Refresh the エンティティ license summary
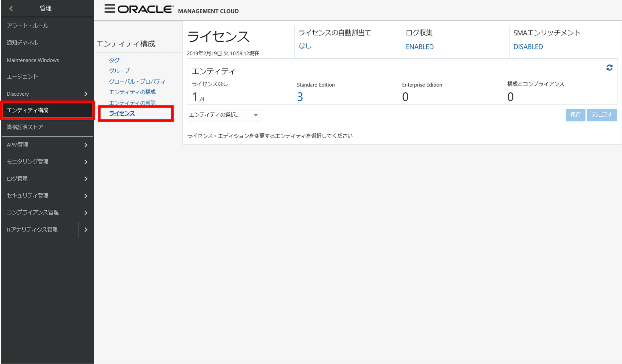Image resolution: width=622 pixels, height=364 pixels. click(x=609, y=68)
